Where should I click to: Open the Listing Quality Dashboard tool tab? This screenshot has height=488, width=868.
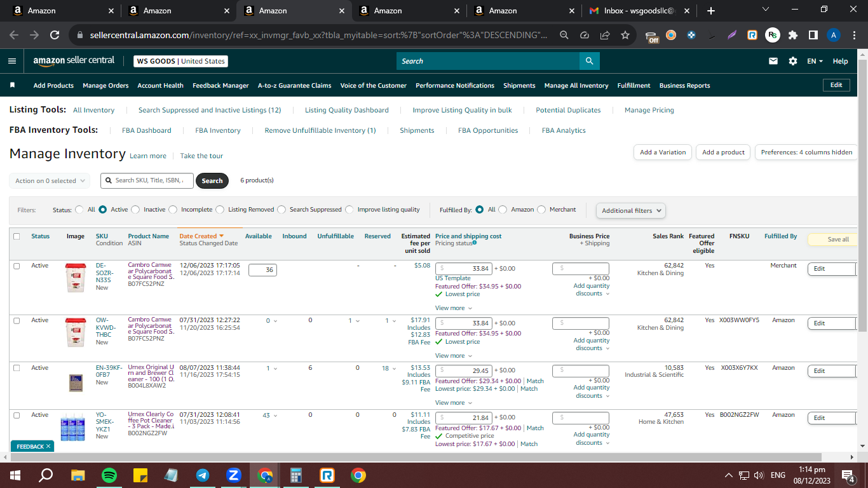[x=347, y=110]
